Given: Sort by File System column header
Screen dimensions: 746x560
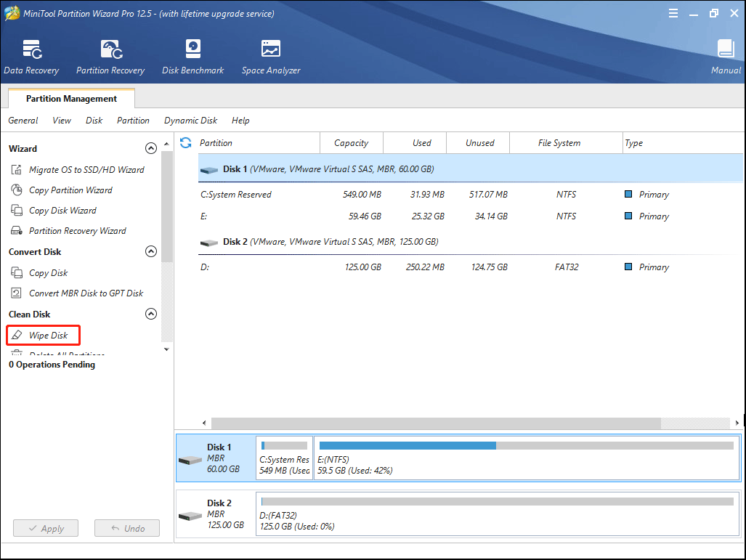Looking at the screenshot, I should [x=566, y=143].
